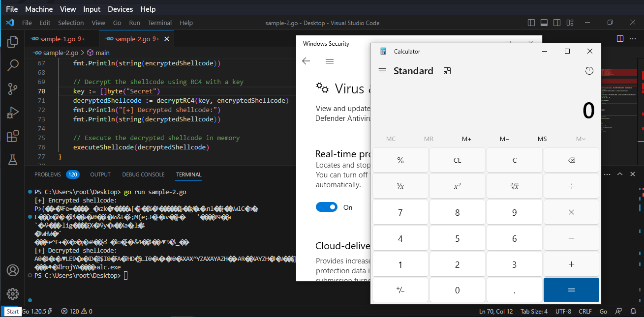This screenshot has width=644, height=317.
Task: Open the Accounts menu in the activity bar
Action: (x=13, y=270)
